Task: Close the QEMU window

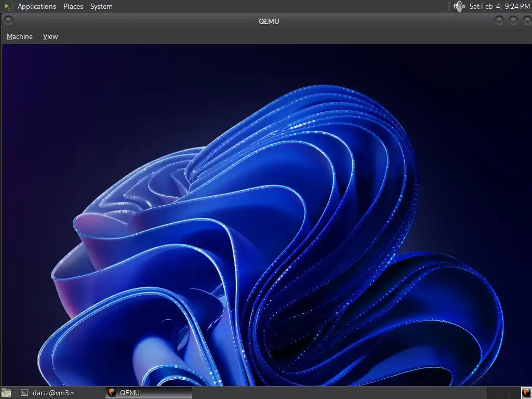Action: (527, 21)
